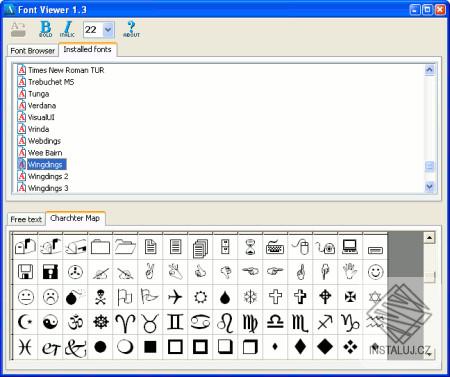This screenshot has width=450, height=377.
Task: Pick the file cabinet glyph
Action: [x=225, y=247]
